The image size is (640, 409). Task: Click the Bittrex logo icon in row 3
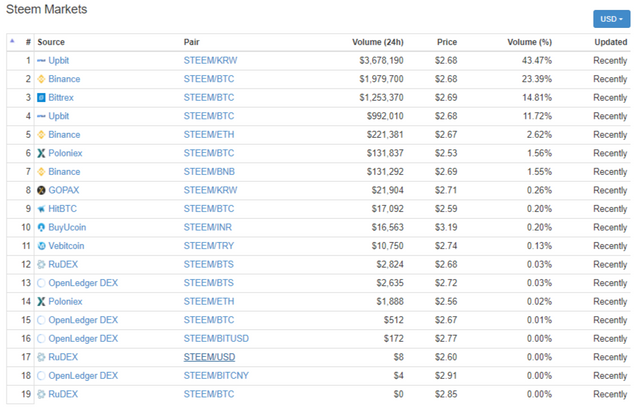point(41,98)
